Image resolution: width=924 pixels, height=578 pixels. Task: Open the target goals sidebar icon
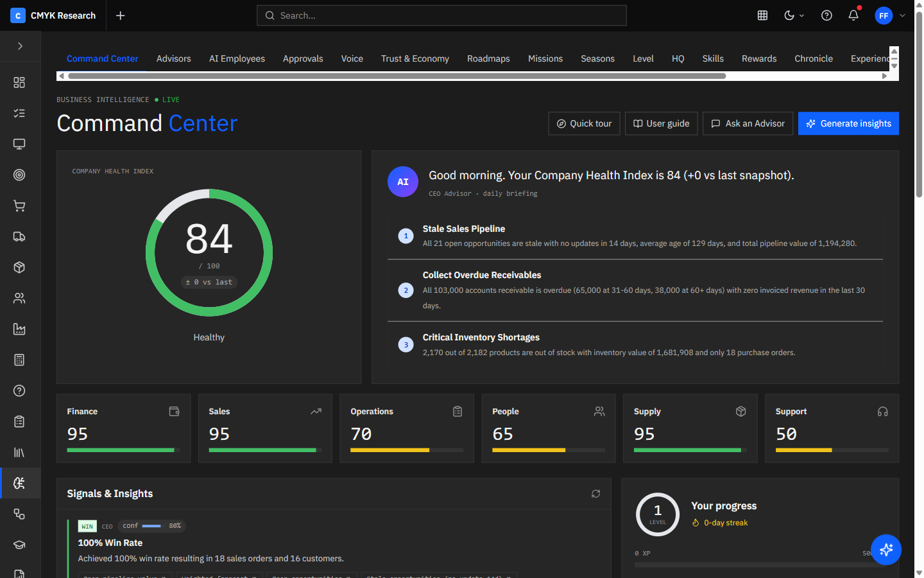pyautogui.click(x=19, y=175)
